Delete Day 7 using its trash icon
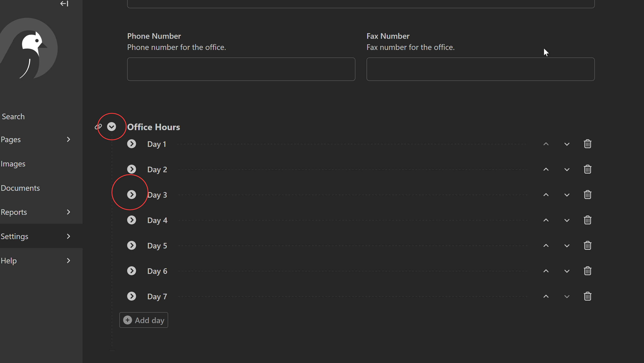The image size is (644, 363). point(587,296)
